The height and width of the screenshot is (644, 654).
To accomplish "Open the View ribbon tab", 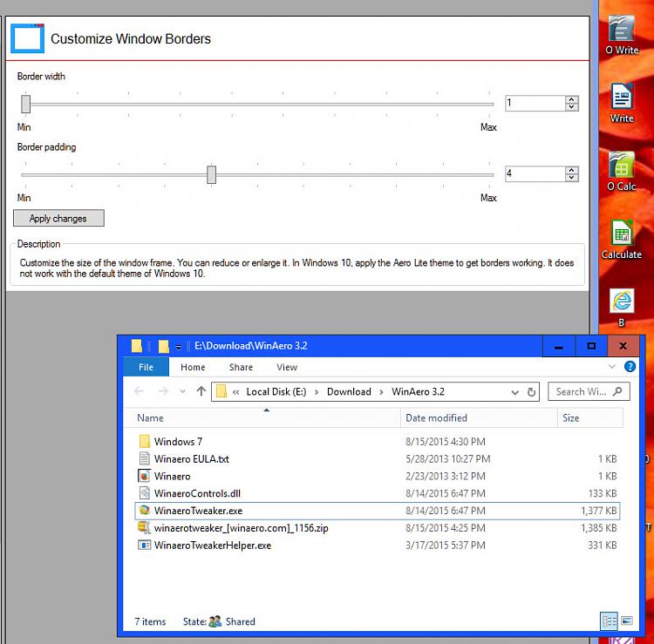I will (x=287, y=367).
